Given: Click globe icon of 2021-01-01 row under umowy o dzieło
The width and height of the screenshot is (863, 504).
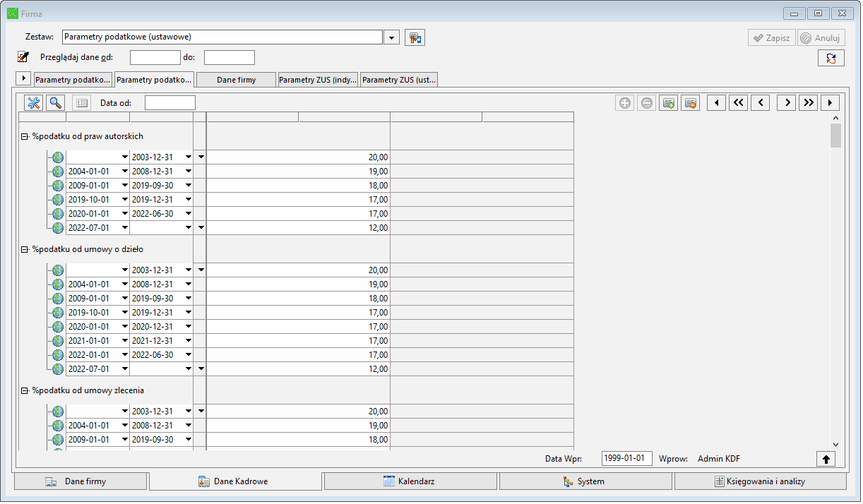Looking at the screenshot, I should [58, 341].
